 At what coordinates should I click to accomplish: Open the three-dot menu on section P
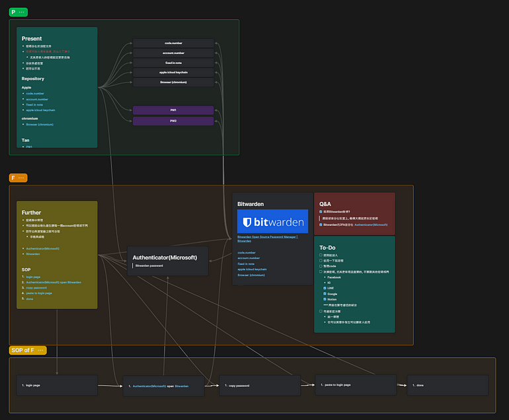[x=22, y=12]
